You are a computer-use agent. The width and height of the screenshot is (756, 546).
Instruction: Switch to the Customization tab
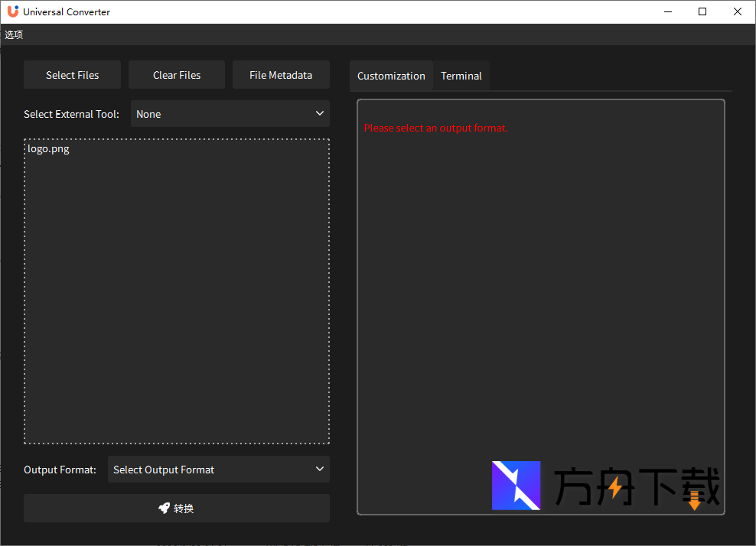391,76
